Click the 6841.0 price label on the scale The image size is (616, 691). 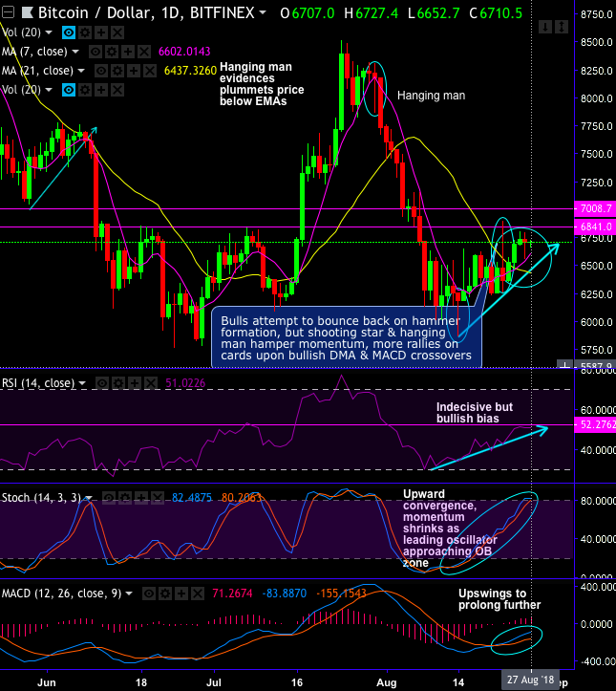click(595, 227)
